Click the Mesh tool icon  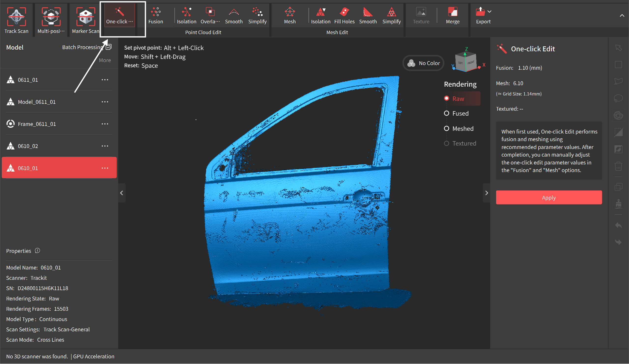(290, 15)
